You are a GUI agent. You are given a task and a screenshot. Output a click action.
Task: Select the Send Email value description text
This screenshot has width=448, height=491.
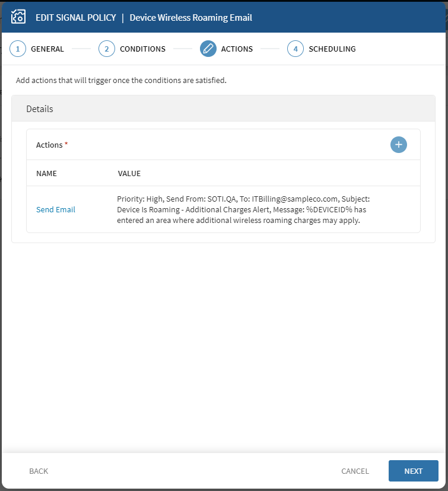243,209
